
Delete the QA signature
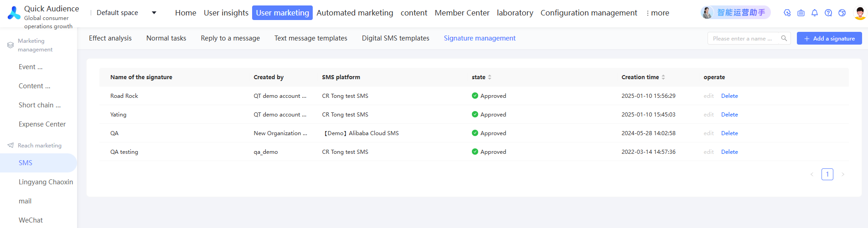point(729,133)
